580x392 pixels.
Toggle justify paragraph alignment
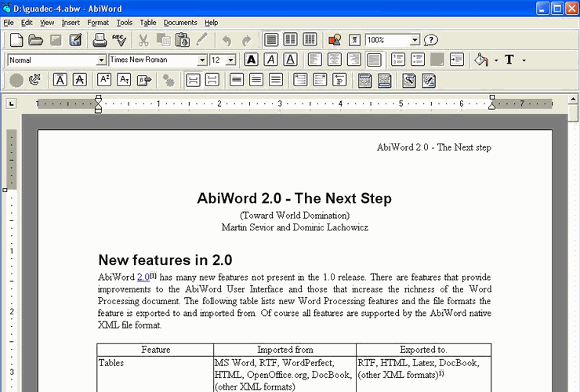[374, 60]
